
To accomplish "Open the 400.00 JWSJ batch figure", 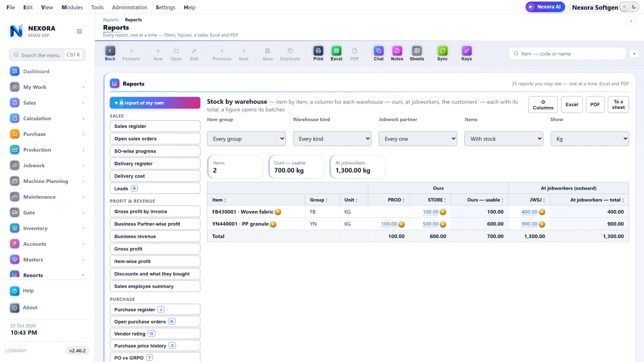I will pos(529,212).
